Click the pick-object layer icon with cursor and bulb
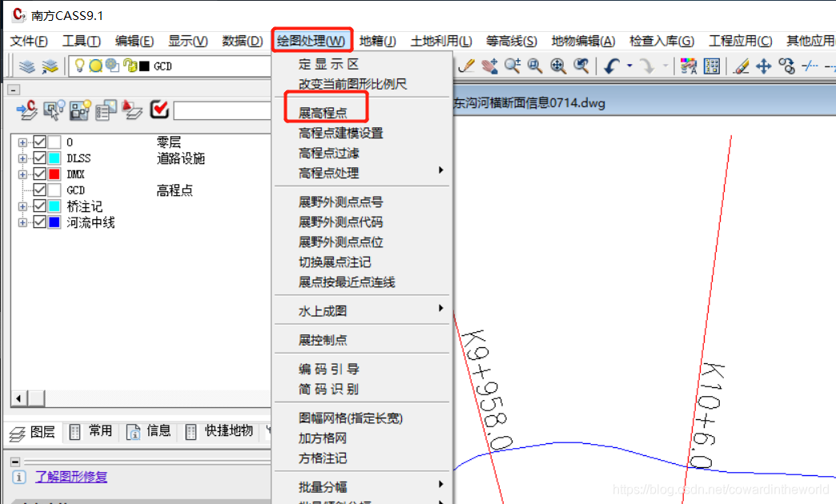The width and height of the screenshot is (836, 504). [x=54, y=110]
